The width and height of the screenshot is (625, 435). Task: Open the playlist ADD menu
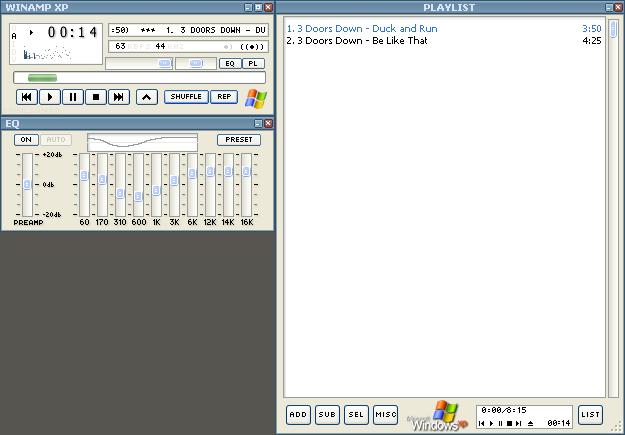[x=298, y=415]
